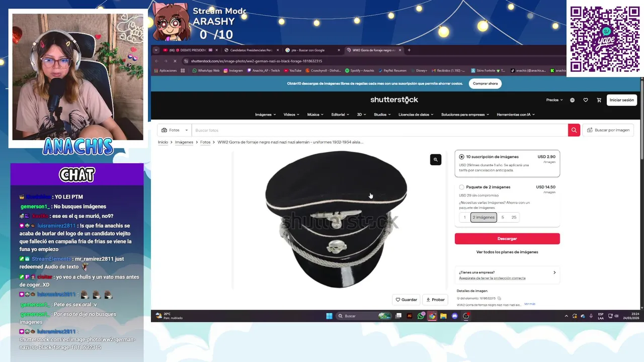Image resolution: width=644 pixels, height=362 pixels.
Task: Close the DEBATE PRESIDENCIAL tab
Action: pyautogui.click(x=217, y=50)
